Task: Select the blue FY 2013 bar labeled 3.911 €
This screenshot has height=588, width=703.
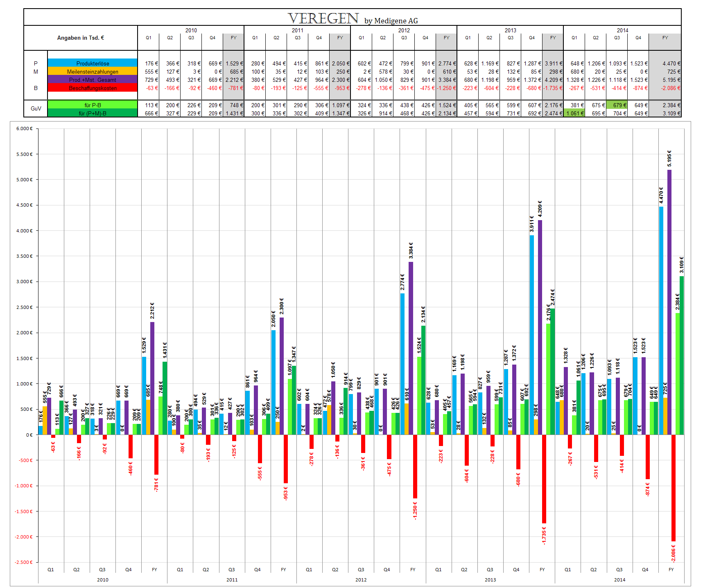Action: pyautogui.click(x=532, y=335)
